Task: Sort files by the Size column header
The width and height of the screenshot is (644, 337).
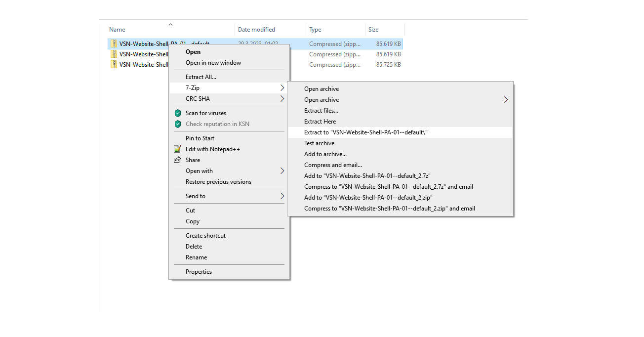Action: pos(373,30)
